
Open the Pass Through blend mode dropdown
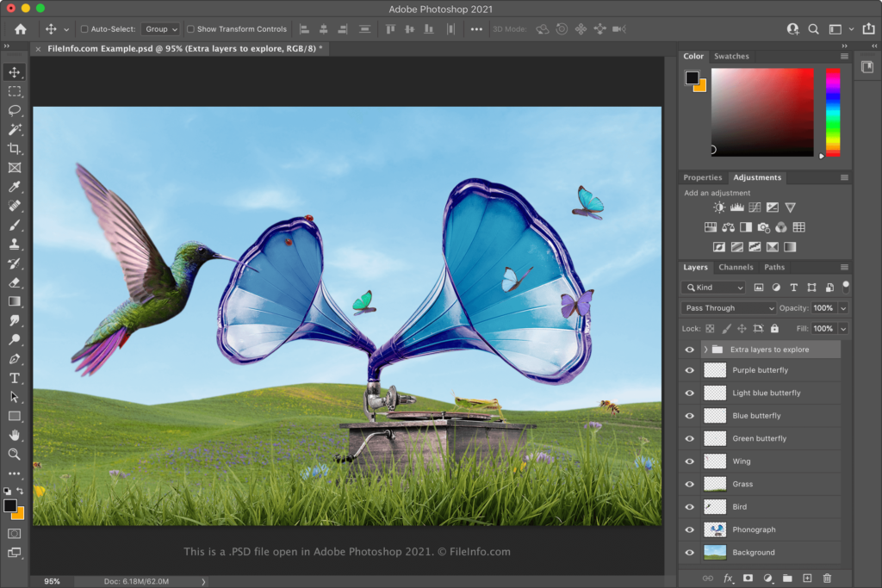tap(729, 308)
